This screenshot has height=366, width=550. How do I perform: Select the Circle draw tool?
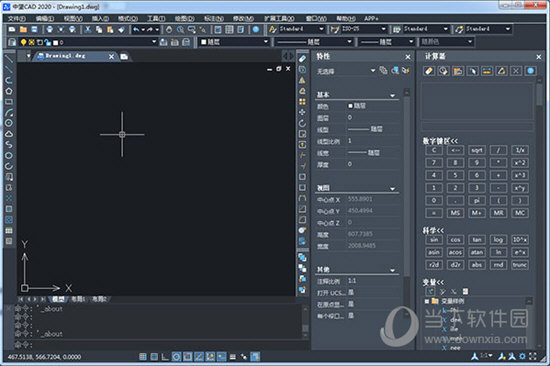pyautogui.click(x=9, y=123)
